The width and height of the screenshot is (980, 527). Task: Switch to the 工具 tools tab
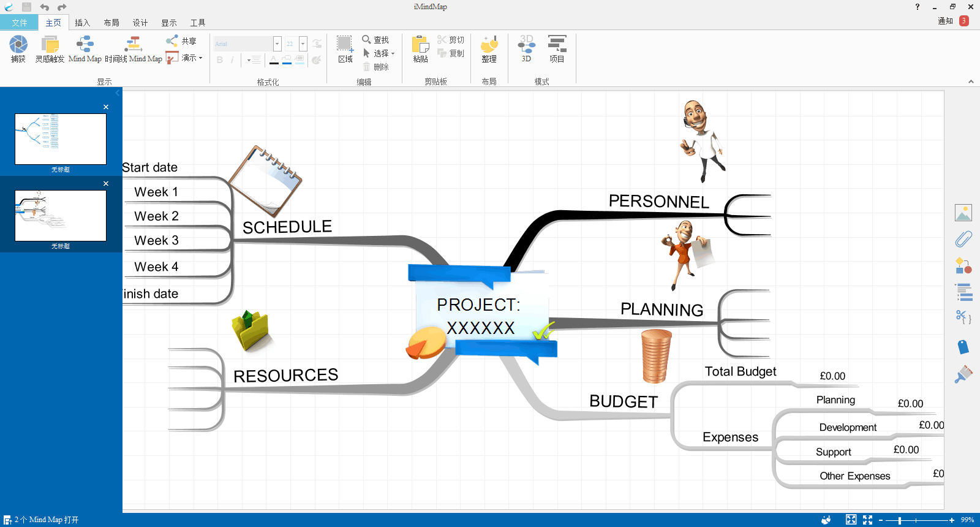click(197, 23)
